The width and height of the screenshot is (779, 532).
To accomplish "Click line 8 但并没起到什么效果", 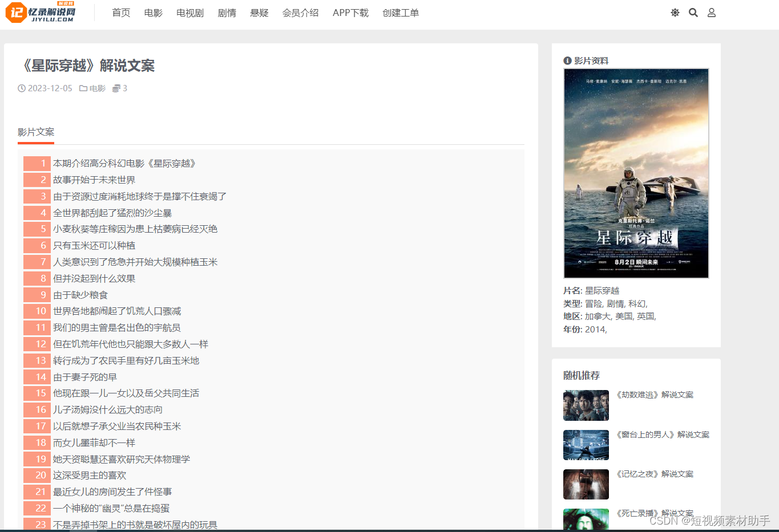I will pyautogui.click(x=94, y=279).
